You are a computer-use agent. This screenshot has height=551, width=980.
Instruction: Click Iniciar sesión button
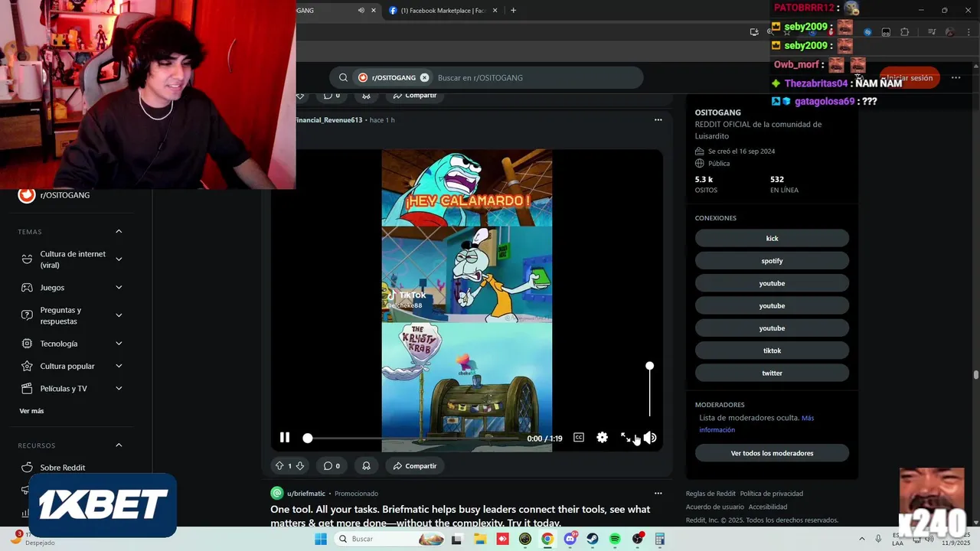point(910,78)
